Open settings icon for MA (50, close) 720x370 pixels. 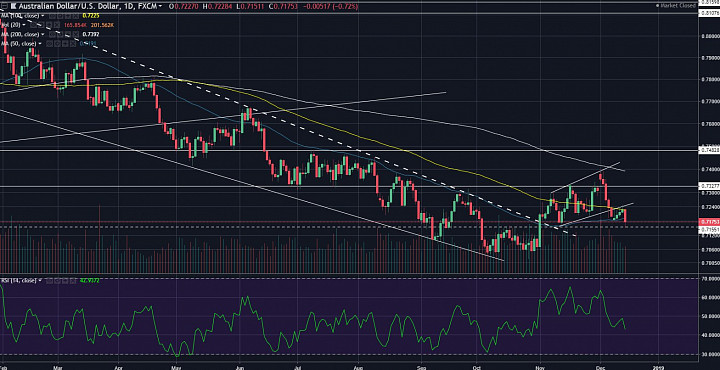coord(57,43)
